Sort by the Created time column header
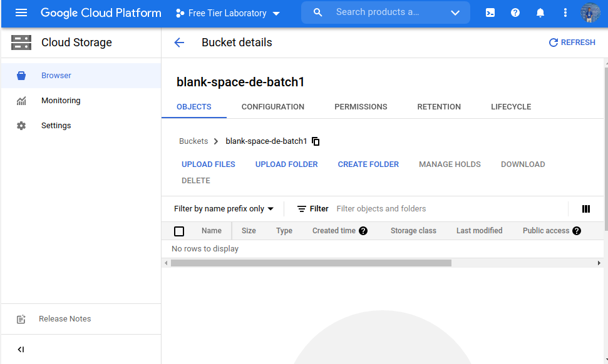608x364 pixels. [x=334, y=231]
